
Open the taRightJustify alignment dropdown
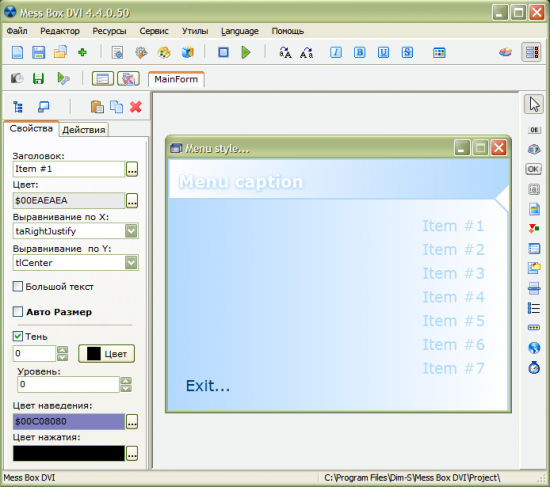(131, 231)
